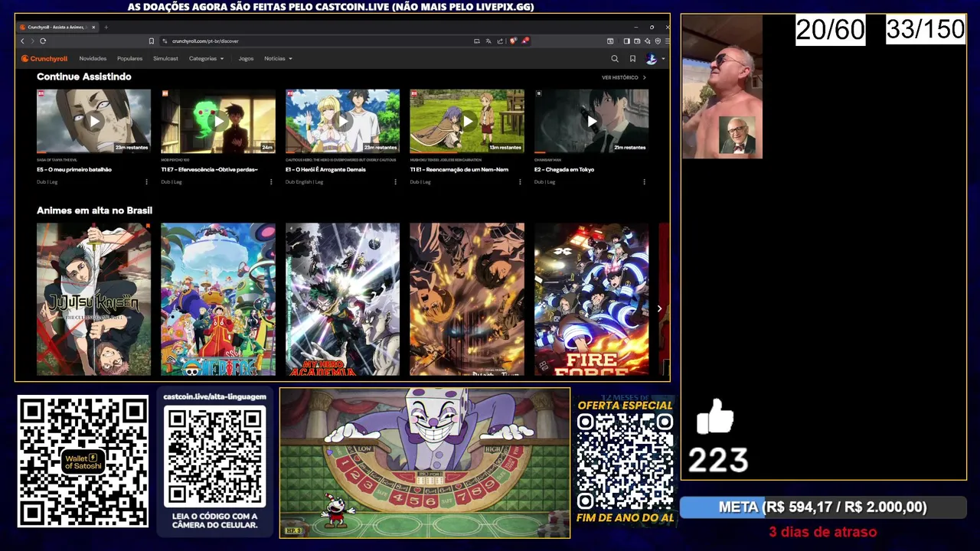Screen dimensions: 980x551
Task: Click the 33/150 counter
Action: [x=926, y=30]
